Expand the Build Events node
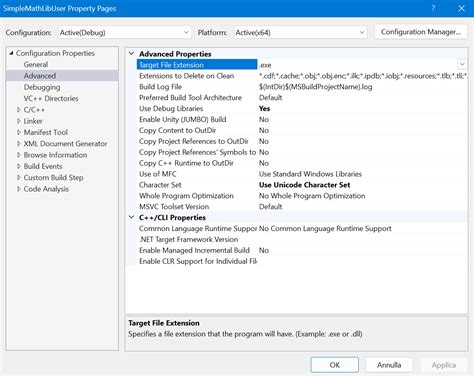Viewport: 474px width, 376px height. pyautogui.click(x=19, y=166)
